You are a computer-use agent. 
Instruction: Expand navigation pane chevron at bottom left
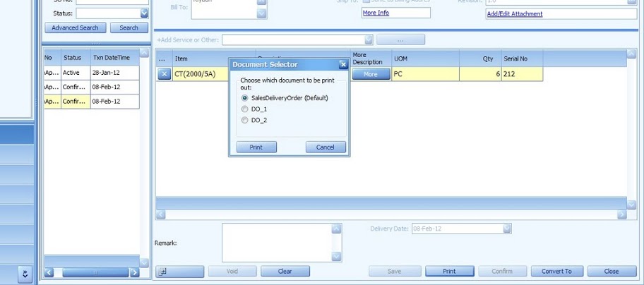click(x=25, y=274)
